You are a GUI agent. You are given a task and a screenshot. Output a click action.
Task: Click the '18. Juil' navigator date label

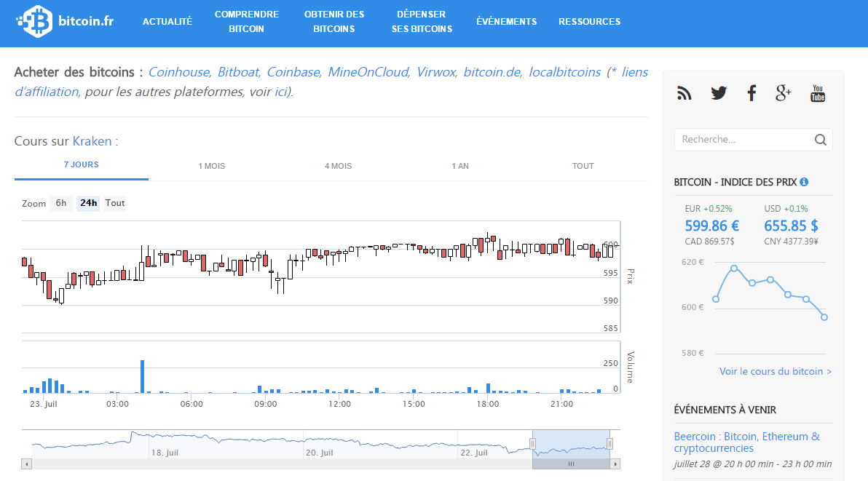coord(165,453)
